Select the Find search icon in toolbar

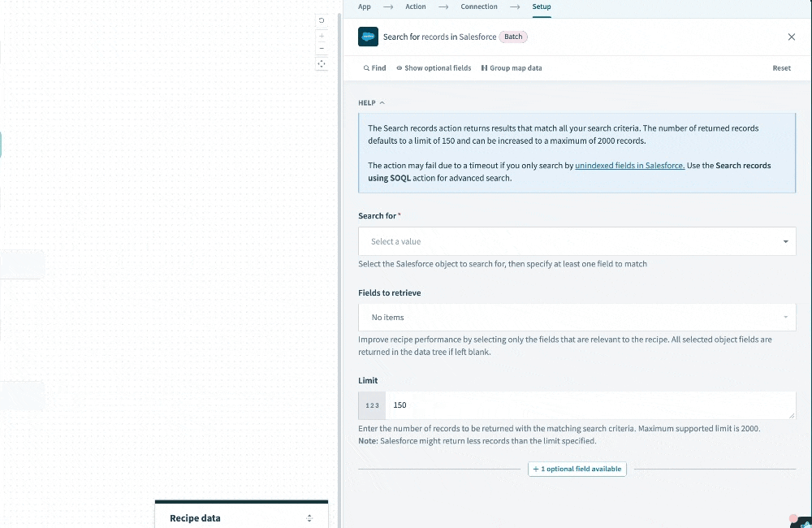pos(373,68)
